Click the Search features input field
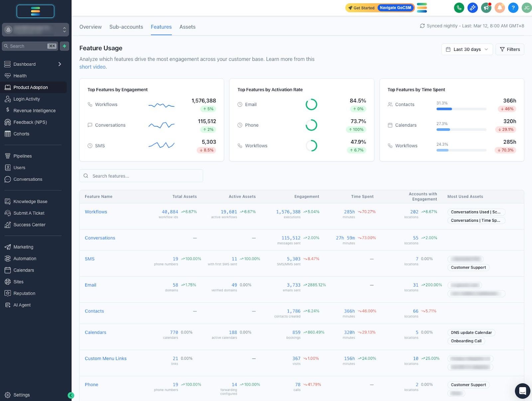This screenshot has width=532, height=401. [141, 176]
